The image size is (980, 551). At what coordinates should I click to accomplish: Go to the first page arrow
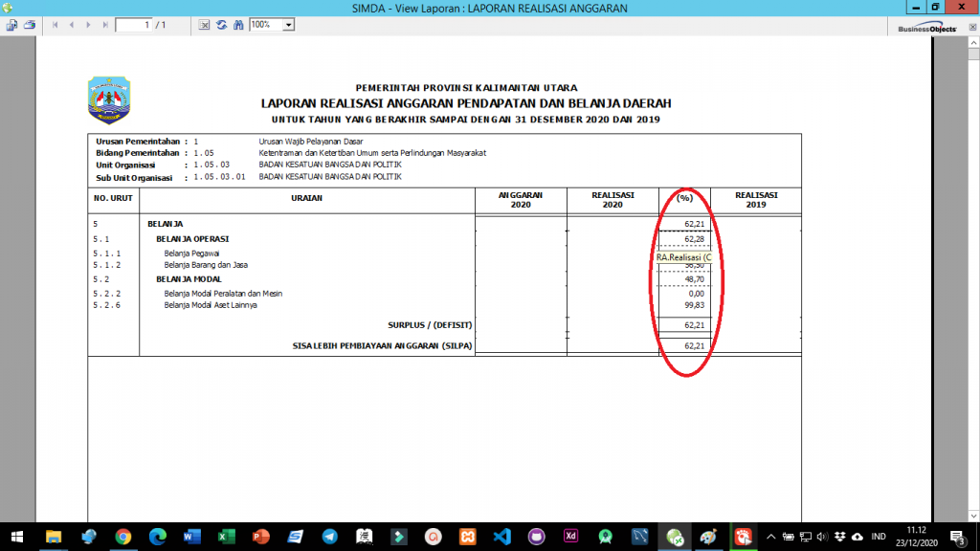(56, 25)
